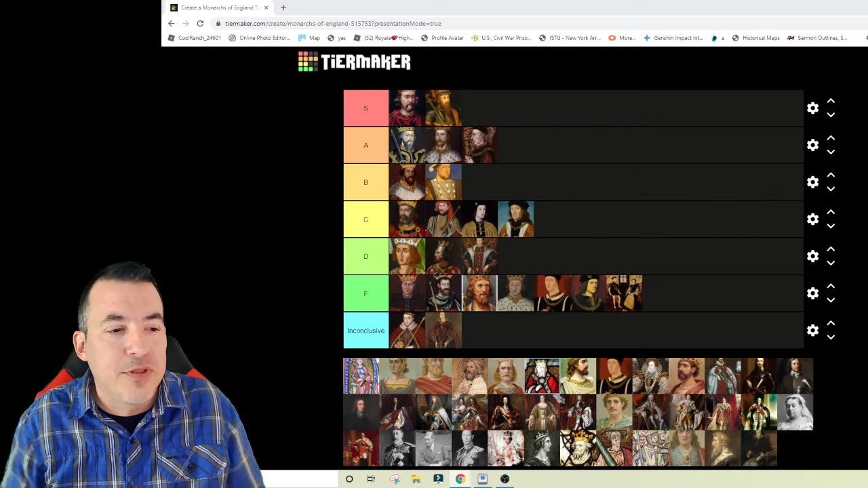Open settings gear for Inconclusive row
Image resolution: width=868 pixels, height=488 pixels.
[x=812, y=330]
